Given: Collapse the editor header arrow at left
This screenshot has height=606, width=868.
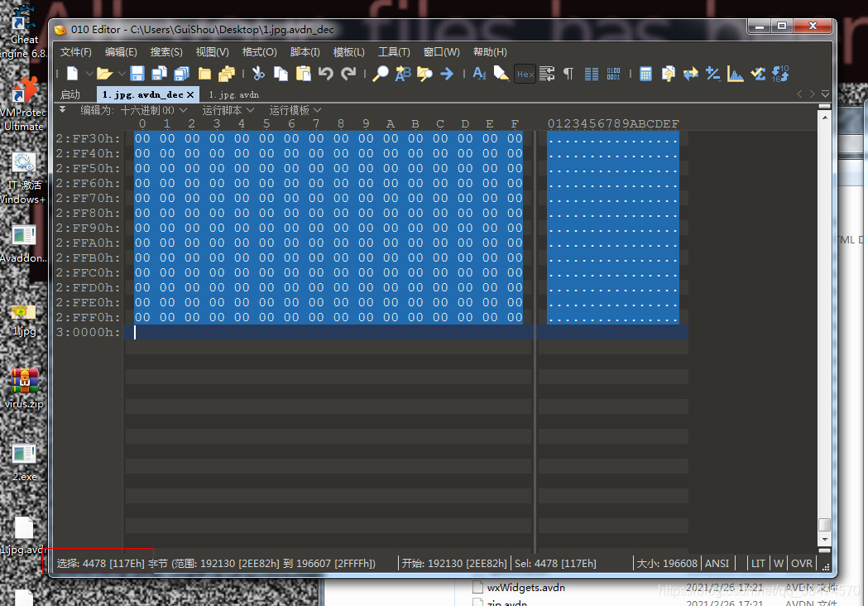Looking at the screenshot, I should tap(63, 109).
